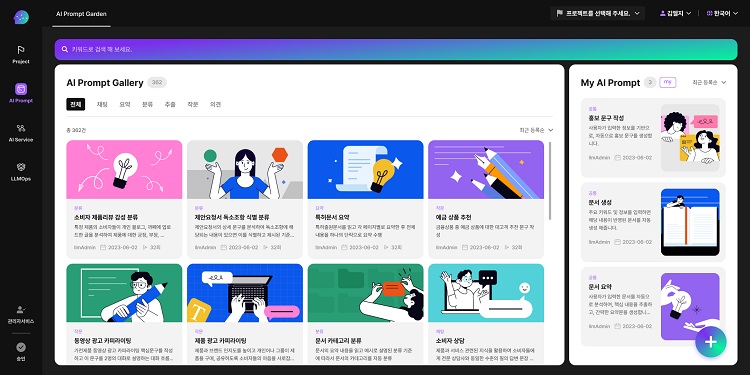Click calendar icon on 소비자 제품리뷰 감성 분류 card

(x=103, y=247)
